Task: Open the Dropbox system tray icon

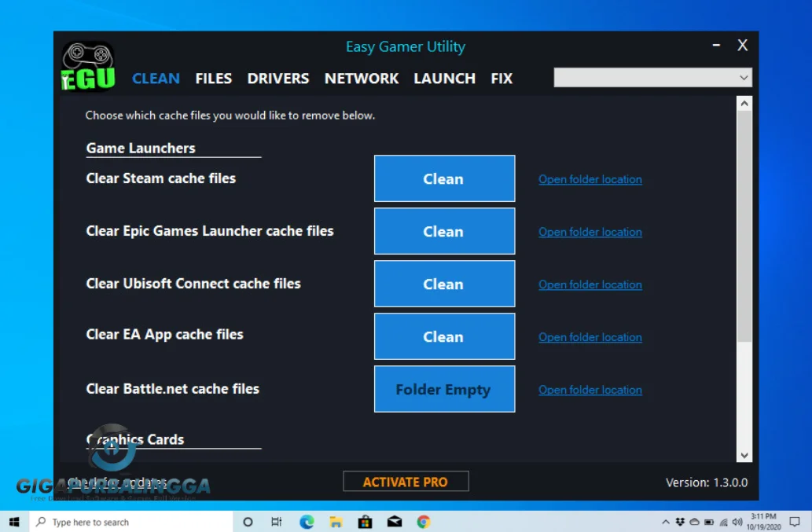Action: [x=678, y=521]
